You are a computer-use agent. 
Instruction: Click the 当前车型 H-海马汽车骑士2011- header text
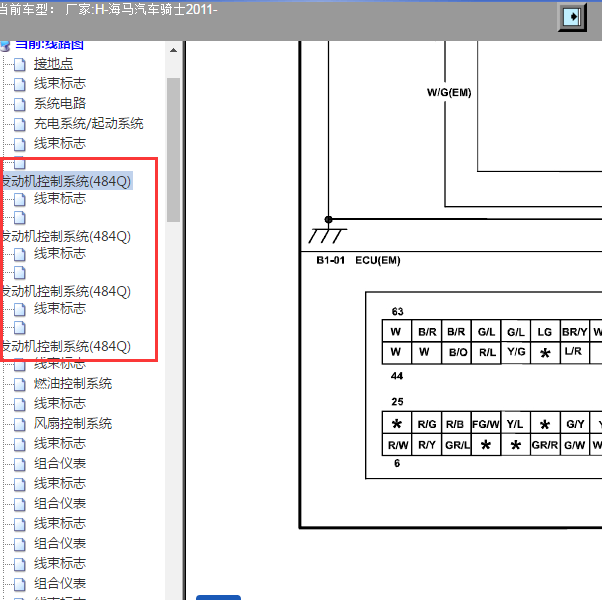[108, 9]
